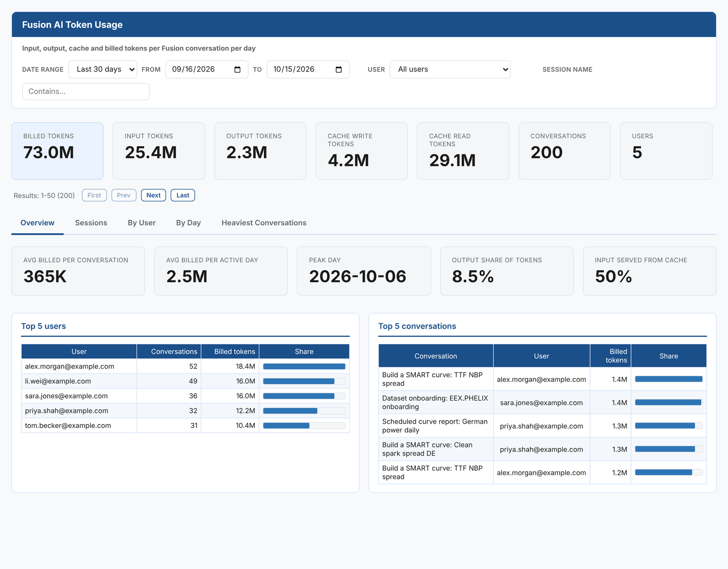Viewport: 728px width, 569px height.
Task: Click the Peak Day 2026-10-06 card
Action: click(364, 271)
